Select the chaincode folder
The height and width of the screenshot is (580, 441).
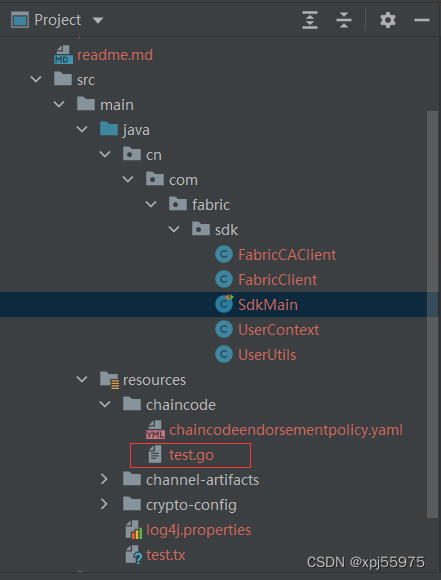coord(181,405)
